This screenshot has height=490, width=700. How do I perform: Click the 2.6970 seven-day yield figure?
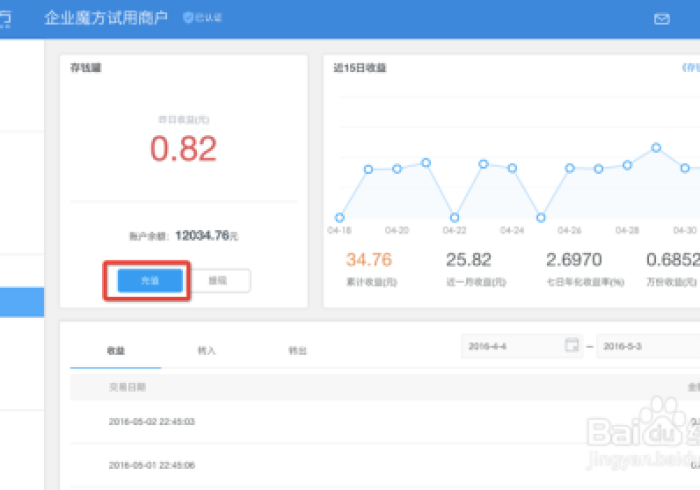(x=574, y=260)
